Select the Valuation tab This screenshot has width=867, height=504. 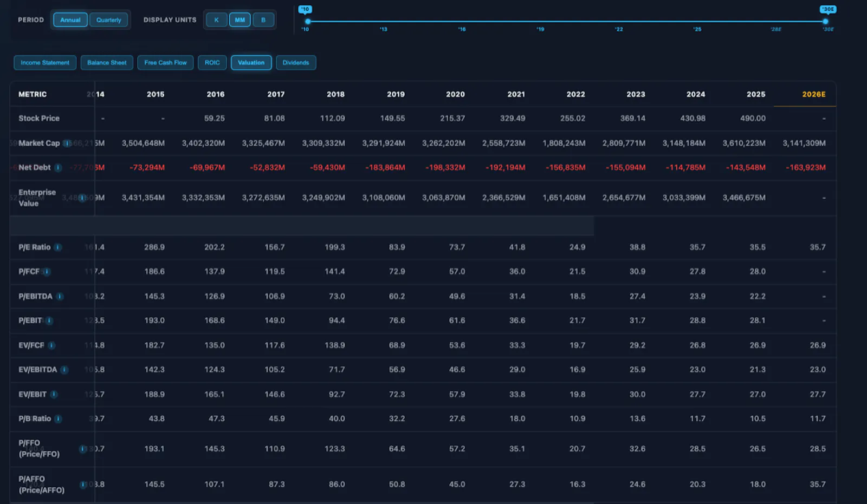pos(251,63)
